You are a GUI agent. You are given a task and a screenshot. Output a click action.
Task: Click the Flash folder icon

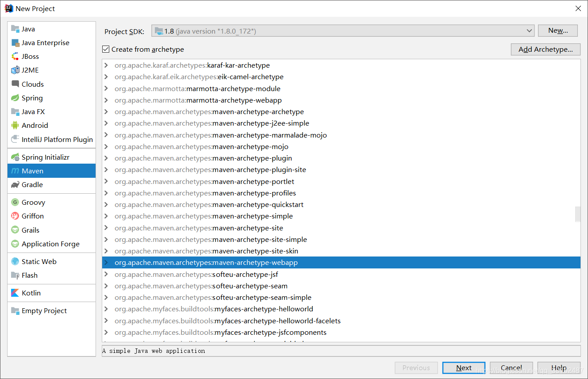(x=15, y=275)
